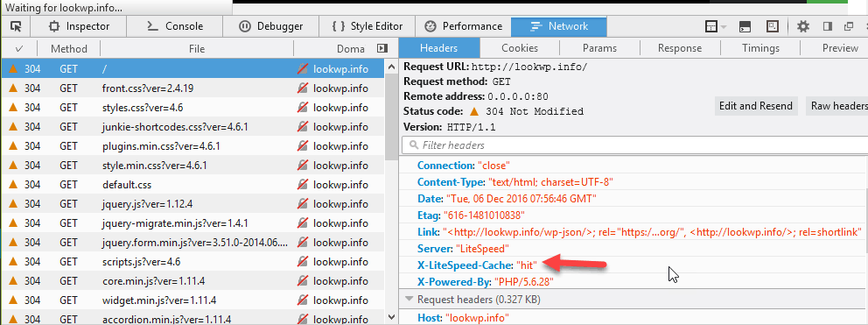Click the Raw headers button

[x=837, y=105]
